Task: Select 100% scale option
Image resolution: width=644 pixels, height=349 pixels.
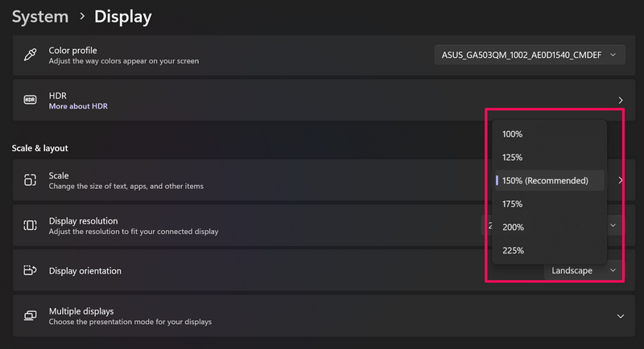Action: (x=513, y=134)
